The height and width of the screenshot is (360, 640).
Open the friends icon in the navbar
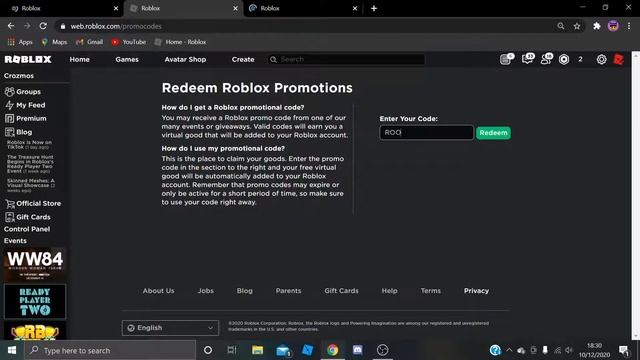click(x=546, y=59)
